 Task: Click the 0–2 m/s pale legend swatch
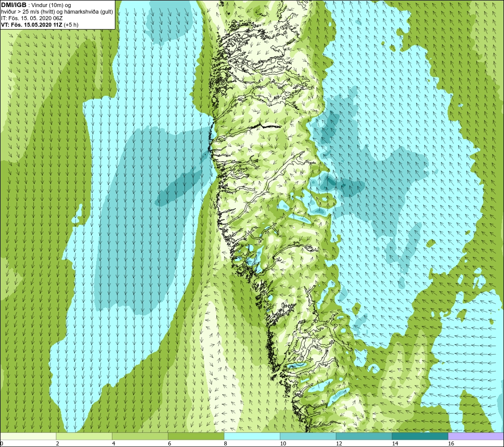coord(28,436)
